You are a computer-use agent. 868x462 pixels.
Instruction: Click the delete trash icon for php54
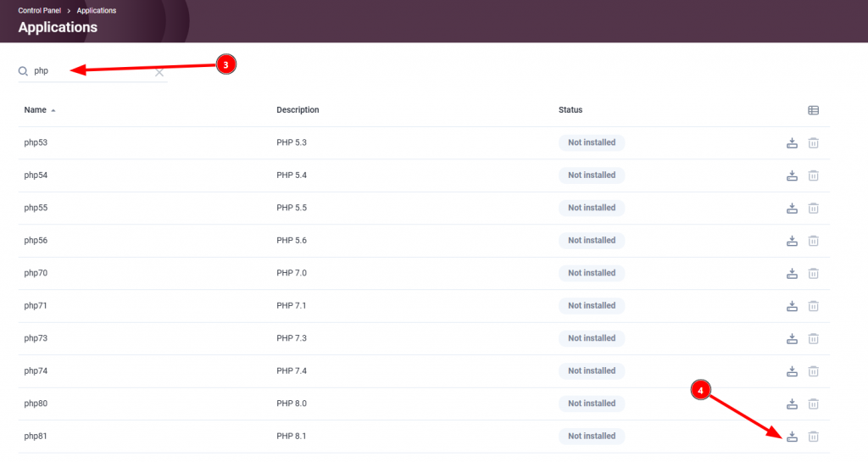813,175
